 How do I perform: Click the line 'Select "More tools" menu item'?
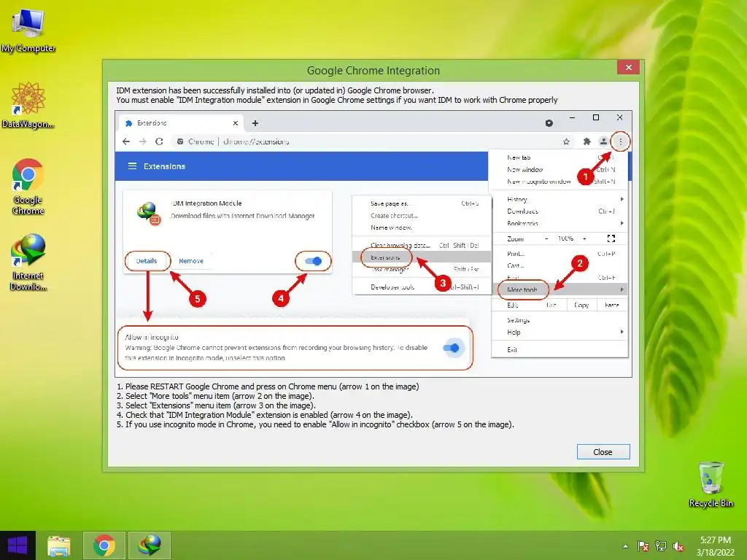215,396
